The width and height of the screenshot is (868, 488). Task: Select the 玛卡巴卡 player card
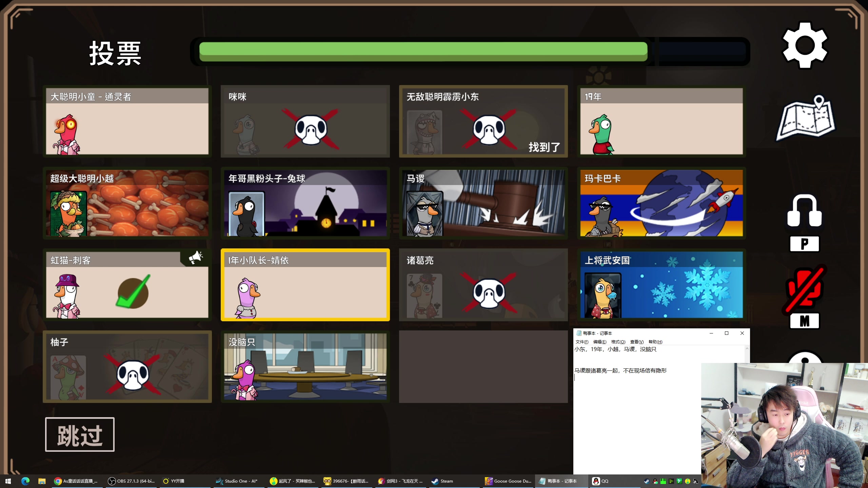click(661, 203)
